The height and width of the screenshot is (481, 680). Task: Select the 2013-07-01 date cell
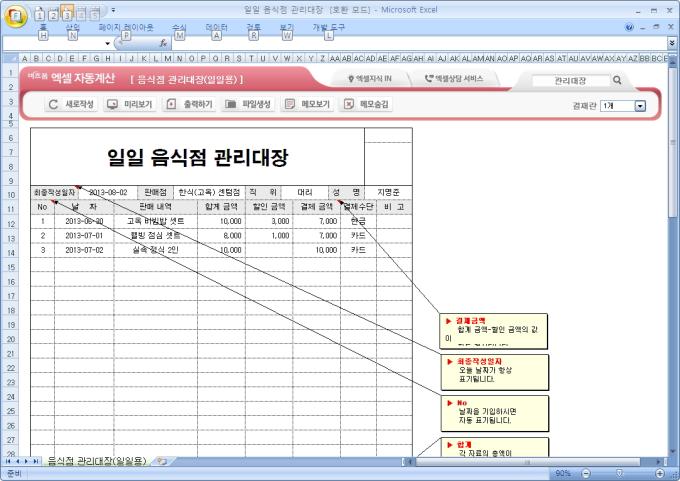[x=84, y=236]
